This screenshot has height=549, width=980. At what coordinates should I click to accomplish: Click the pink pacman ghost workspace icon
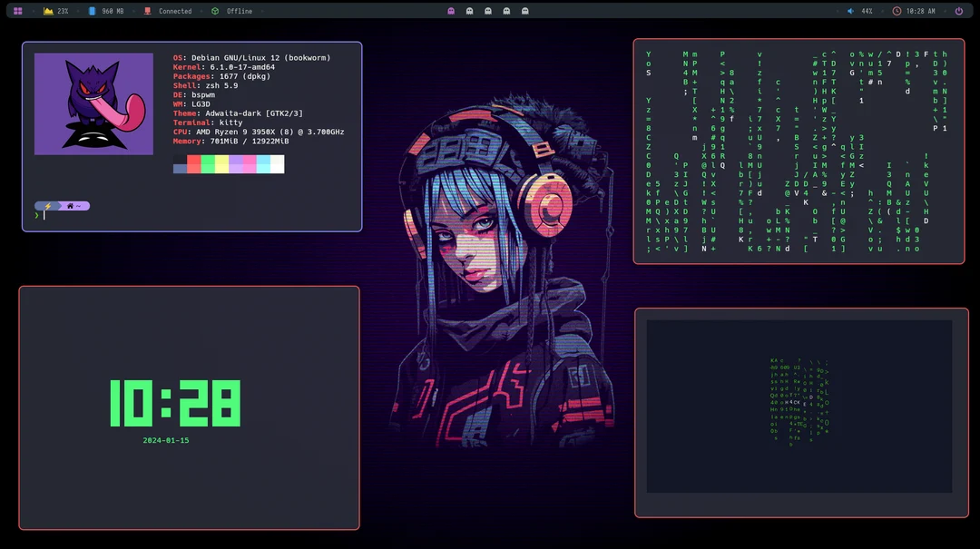[450, 11]
